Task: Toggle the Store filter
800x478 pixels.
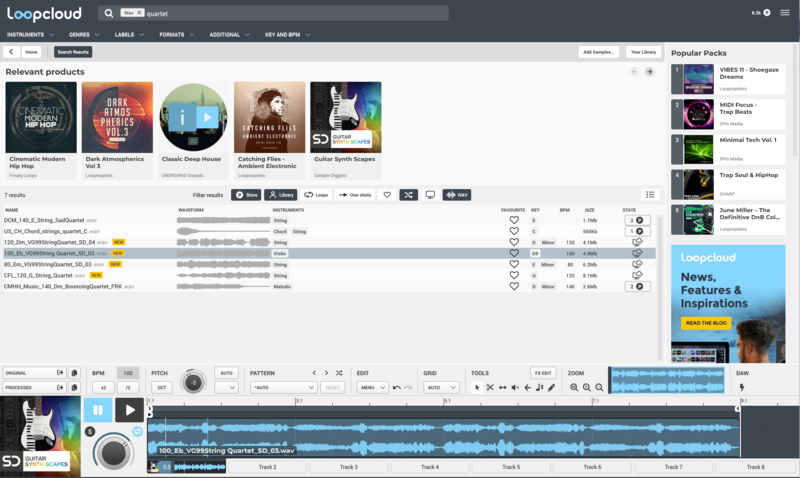Action: pos(246,195)
